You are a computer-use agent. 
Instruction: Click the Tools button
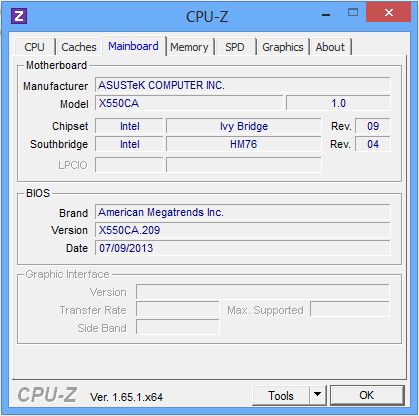click(281, 395)
